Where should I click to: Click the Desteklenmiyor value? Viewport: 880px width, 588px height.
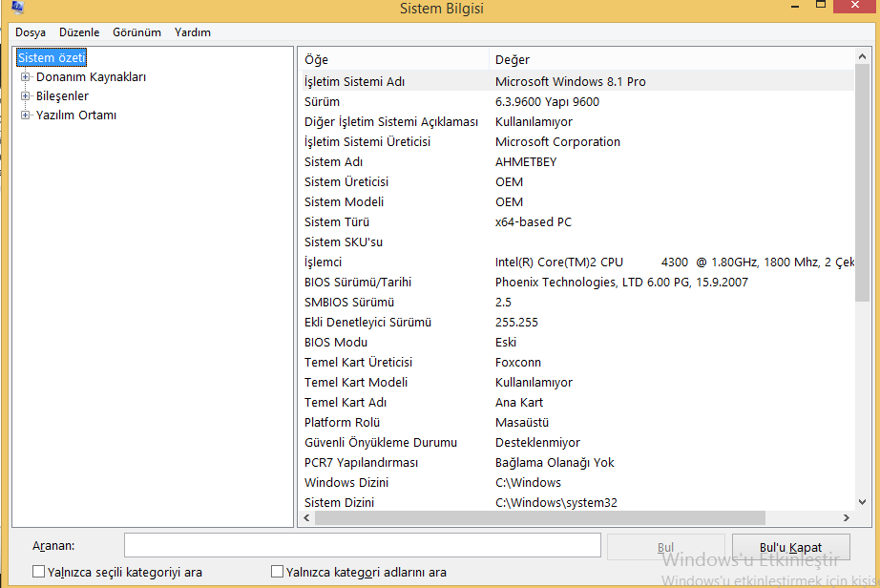click(537, 443)
